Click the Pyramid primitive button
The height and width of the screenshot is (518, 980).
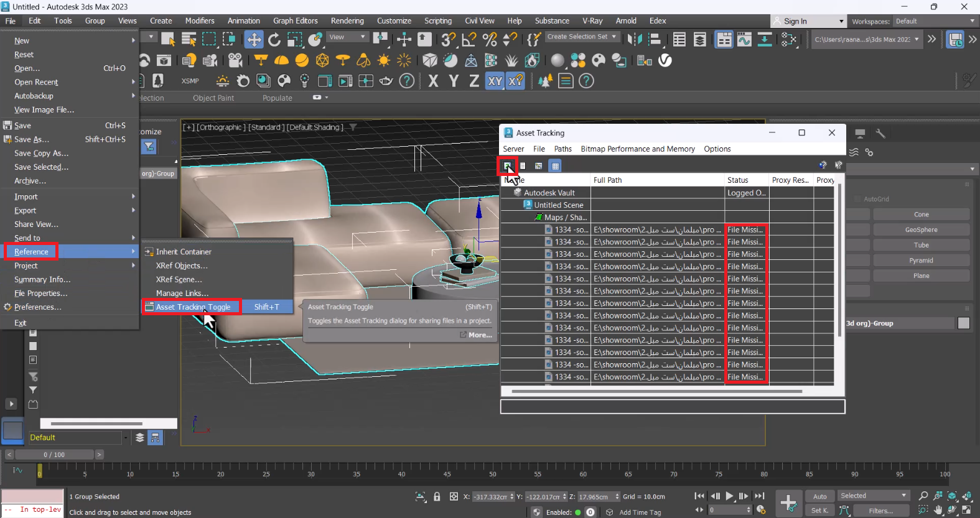point(921,260)
